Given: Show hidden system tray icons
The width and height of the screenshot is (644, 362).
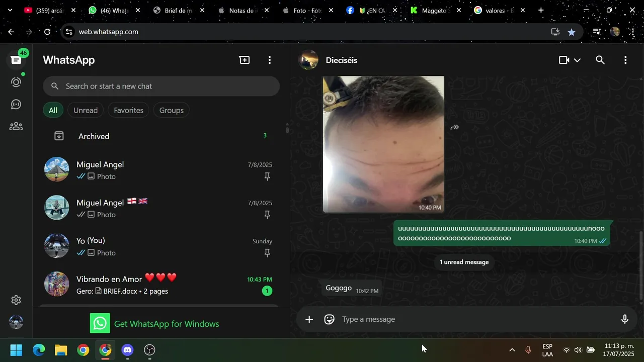Looking at the screenshot, I should click(x=512, y=350).
